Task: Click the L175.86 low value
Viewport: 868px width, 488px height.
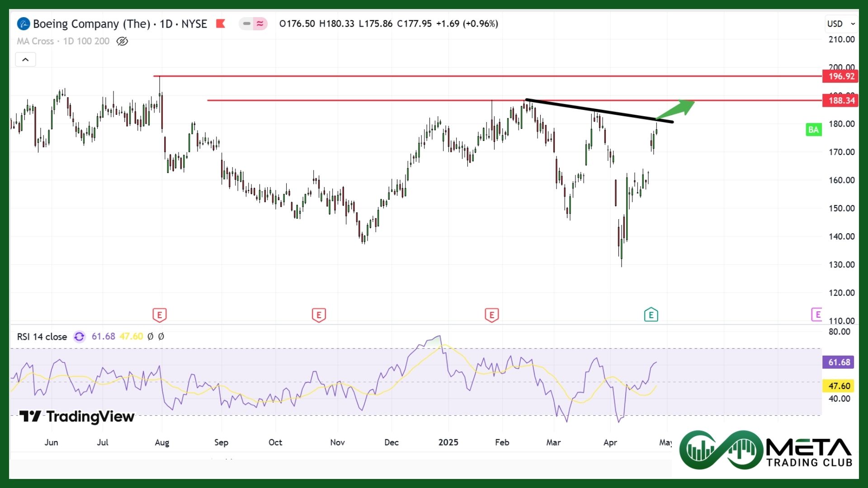Action: 376,23
